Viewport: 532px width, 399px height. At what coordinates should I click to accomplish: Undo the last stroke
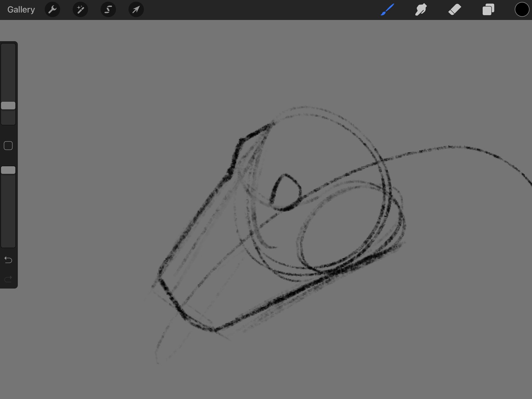8,260
